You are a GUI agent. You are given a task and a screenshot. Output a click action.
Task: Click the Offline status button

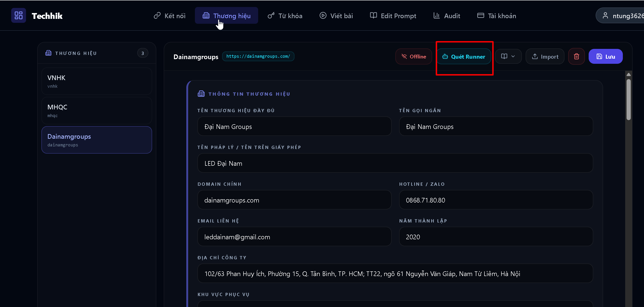pyautogui.click(x=414, y=57)
